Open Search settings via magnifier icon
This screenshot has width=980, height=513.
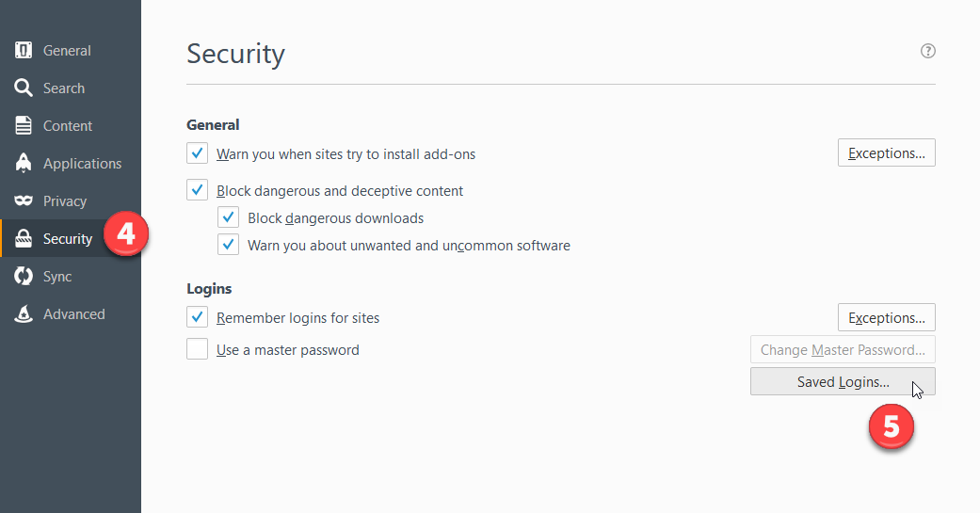(24, 88)
